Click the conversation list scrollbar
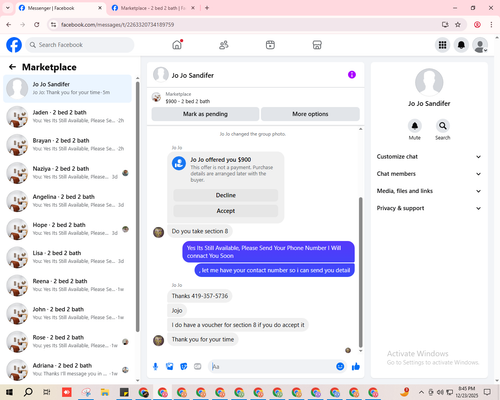This screenshot has height=400, width=500. (x=137, y=207)
